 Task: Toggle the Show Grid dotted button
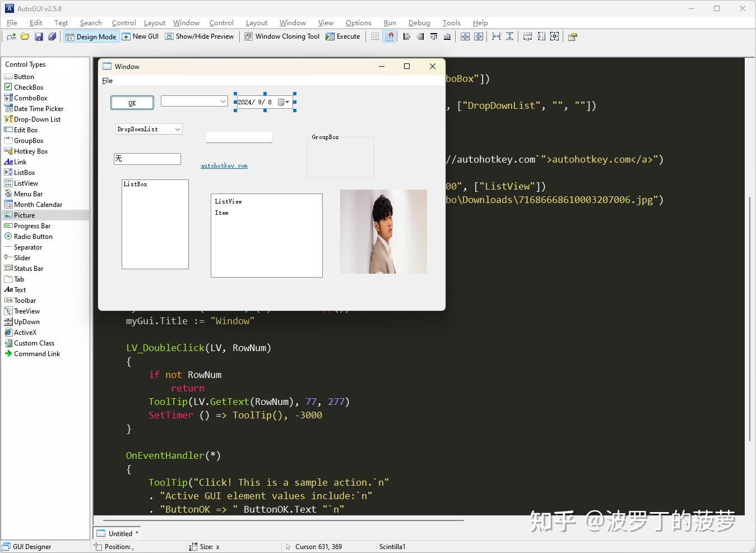coord(375,36)
